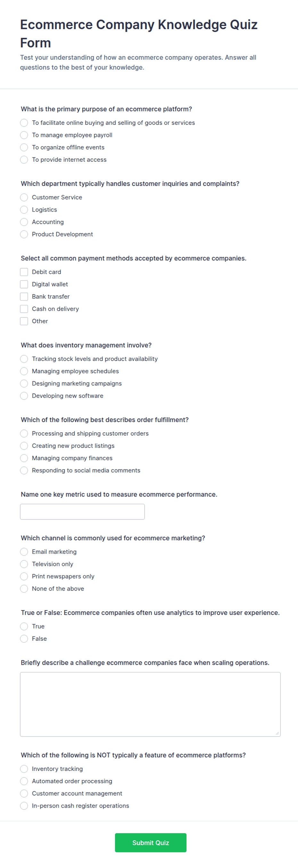Check Cash on delivery option
This screenshot has height=868, width=298.
pos(24,309)
